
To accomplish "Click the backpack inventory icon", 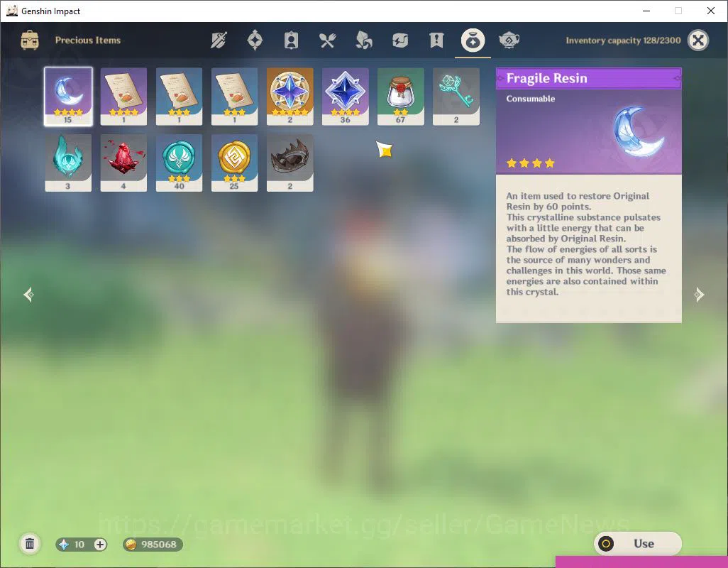I will pos(30,40).
